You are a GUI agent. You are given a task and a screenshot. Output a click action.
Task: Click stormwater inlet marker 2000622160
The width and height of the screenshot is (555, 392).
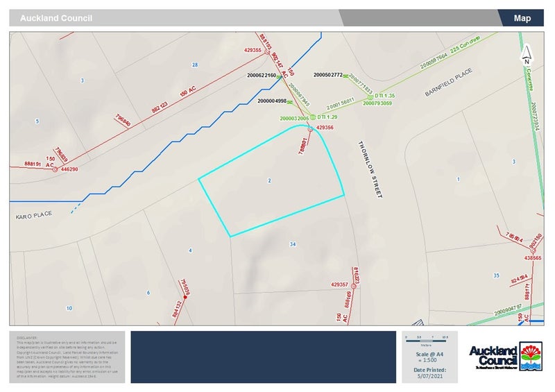coord(280,76)
